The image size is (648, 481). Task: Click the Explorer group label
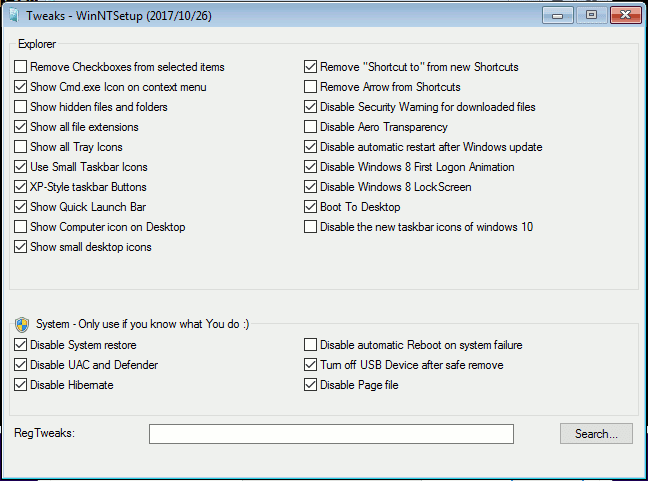click(37, 44)
